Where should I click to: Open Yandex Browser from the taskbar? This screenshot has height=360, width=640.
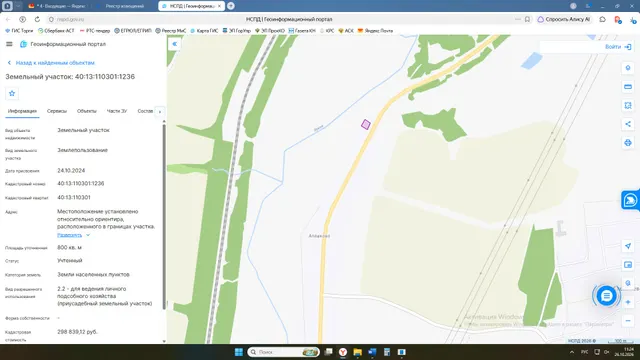pyautogui.click(x=343, y=352)
